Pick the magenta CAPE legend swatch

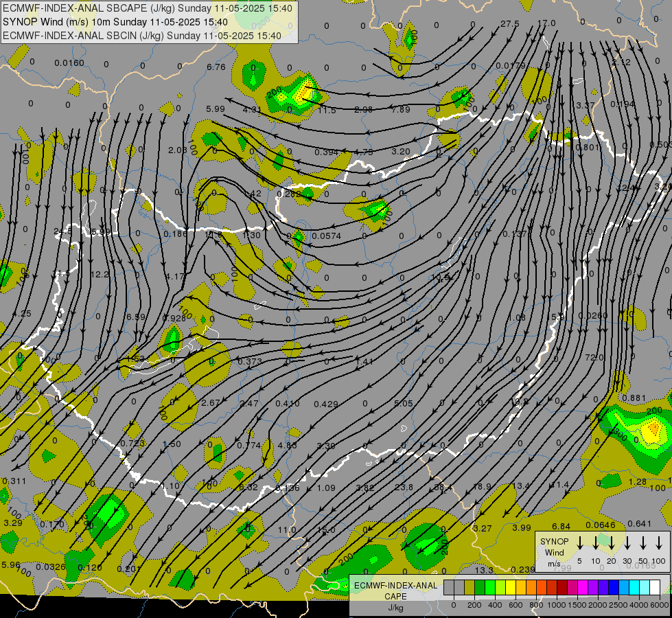583,588
